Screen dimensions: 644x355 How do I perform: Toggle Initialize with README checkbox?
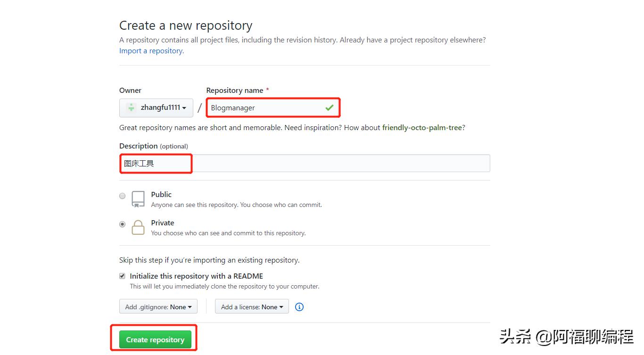[123, 276]
